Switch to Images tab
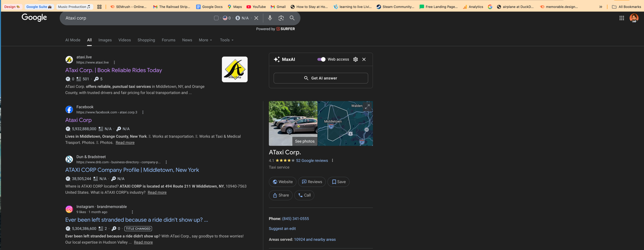 click(105, 40)
